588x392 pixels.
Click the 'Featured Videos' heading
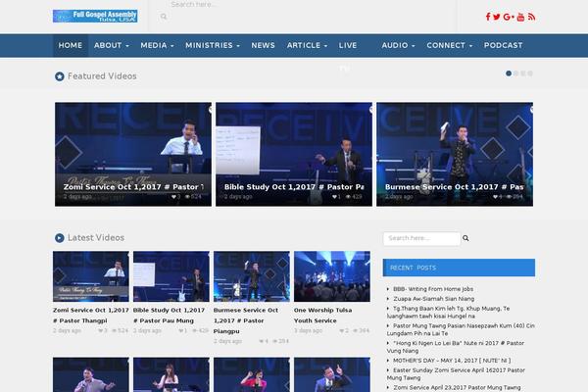[102, 76]
